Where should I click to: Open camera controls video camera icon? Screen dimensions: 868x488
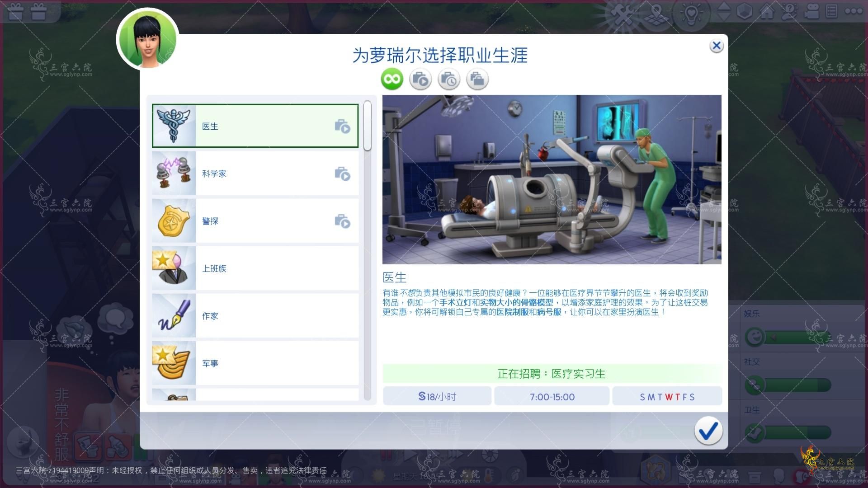(x=811, y=11)
